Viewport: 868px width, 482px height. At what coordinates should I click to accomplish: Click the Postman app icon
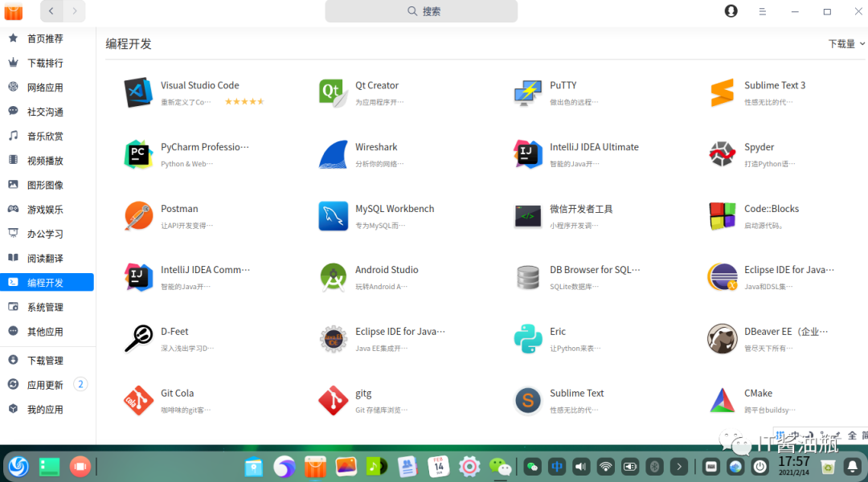click(138, 216)
